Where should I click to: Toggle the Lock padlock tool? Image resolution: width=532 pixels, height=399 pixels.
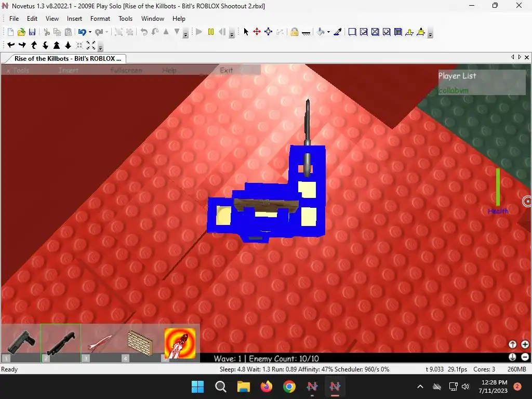tap(294, 32)
